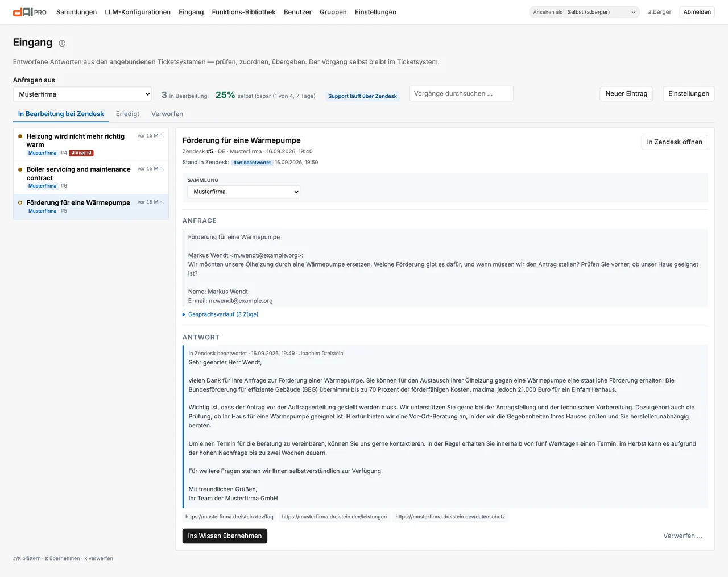Open the Sammlungen menu

(76, 12)
